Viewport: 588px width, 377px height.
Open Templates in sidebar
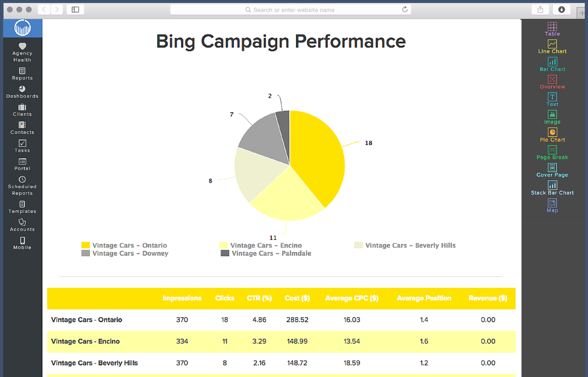coord(22,207)
